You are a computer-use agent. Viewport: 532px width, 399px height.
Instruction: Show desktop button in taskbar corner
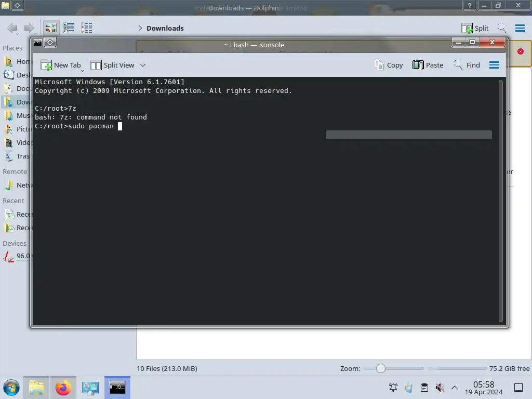pos(518,388)
